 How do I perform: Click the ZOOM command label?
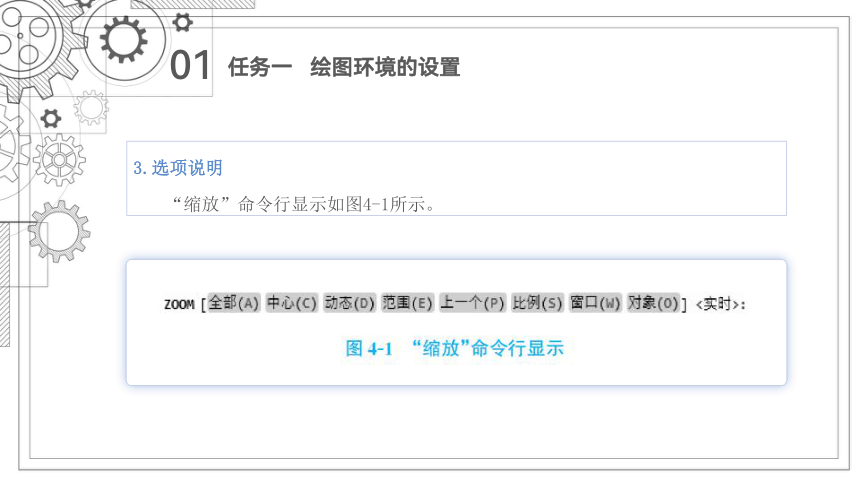click(x=179, y=305)
